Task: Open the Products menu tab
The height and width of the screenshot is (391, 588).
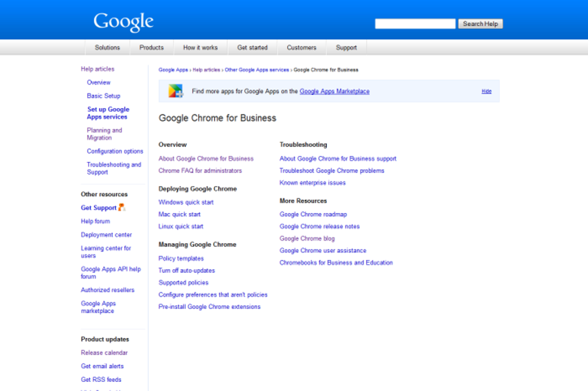Action: pyautogui.click(x=152, y=48)
